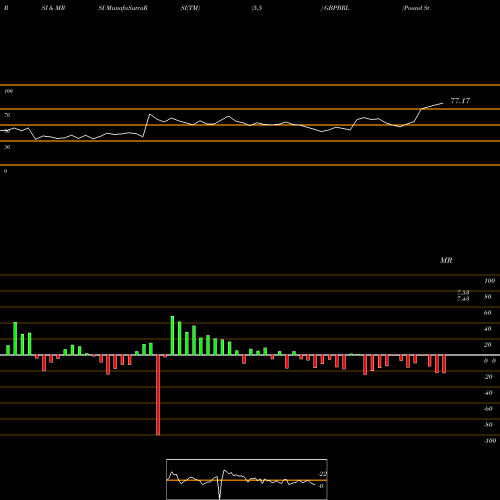Click the 80 label on the MR scale
This screenshot has height=500, width=500.
[x=488, y=297]
